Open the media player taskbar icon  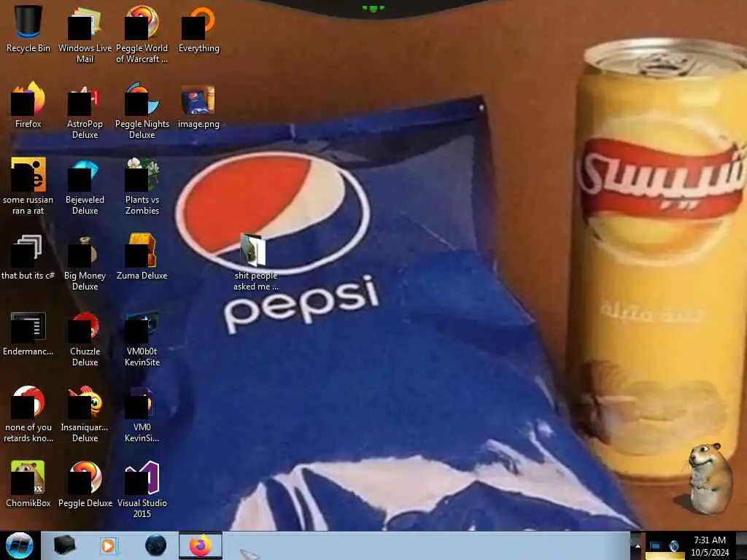click(109, 545)
